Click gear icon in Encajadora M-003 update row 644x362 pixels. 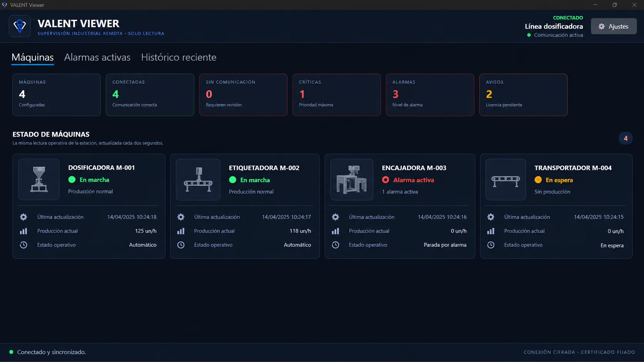335,217
